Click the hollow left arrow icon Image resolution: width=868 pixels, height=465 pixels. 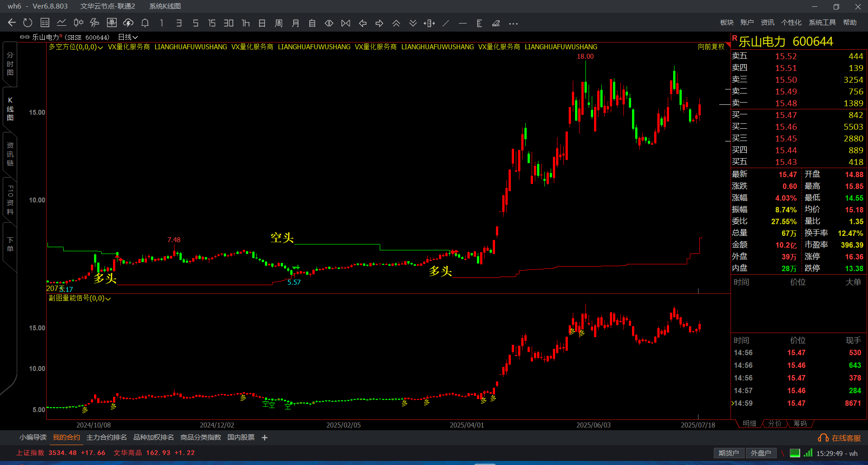[363, 23]
